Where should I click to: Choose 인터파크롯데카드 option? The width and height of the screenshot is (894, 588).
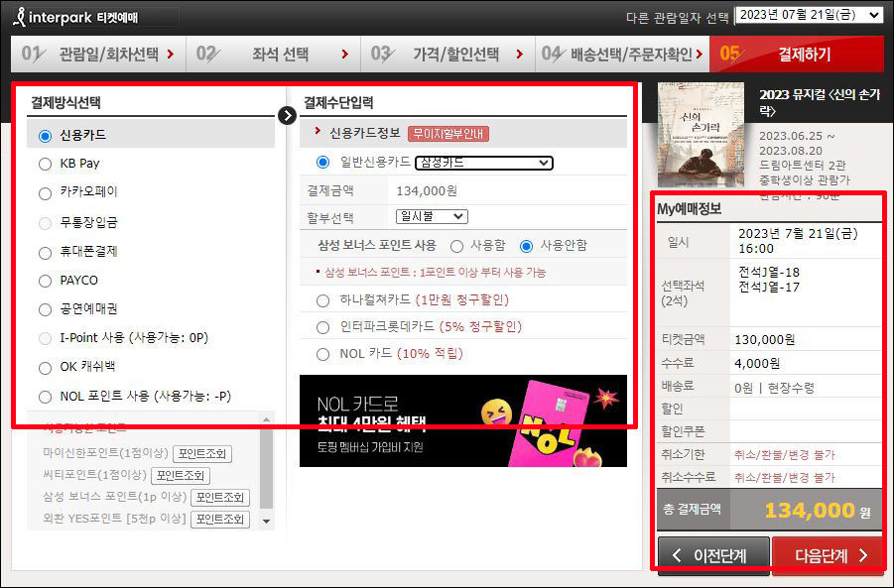322,327
